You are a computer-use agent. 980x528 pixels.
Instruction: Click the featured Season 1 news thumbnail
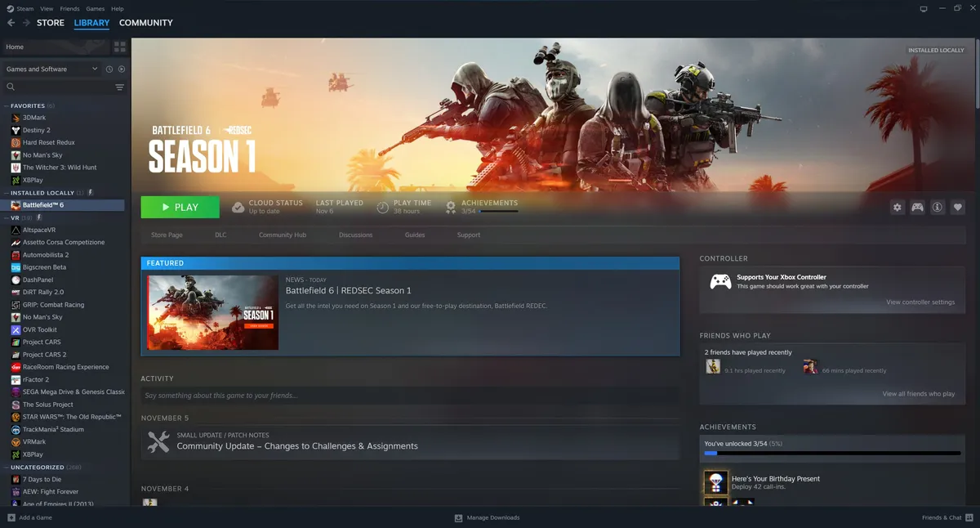(x=212, y=312)
